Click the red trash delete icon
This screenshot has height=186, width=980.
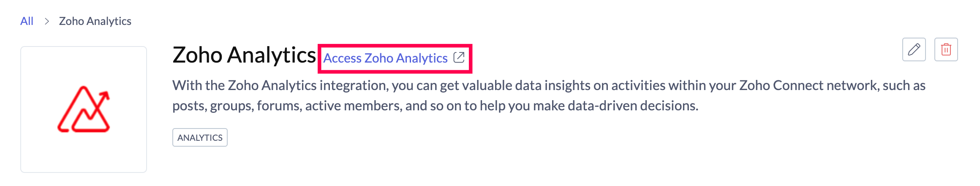coord(946,49)
